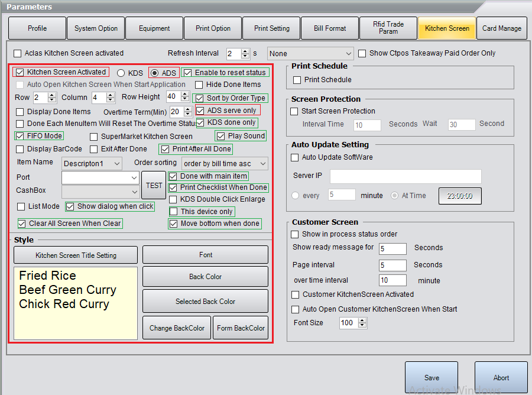The height and width of the screenshot is (395, 532).
Task: Toggle KDS done only checkbox
Action: click(x=200, y=122)
